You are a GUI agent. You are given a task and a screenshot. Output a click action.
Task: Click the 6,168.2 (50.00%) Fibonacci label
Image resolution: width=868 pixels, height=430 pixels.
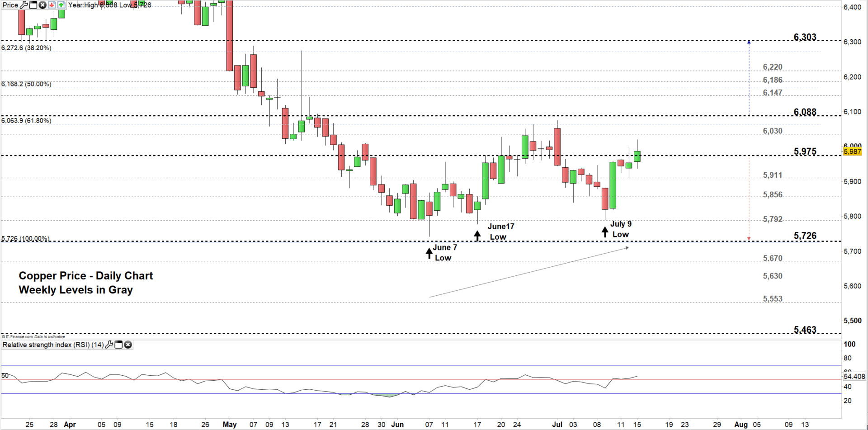coord(26,84)
